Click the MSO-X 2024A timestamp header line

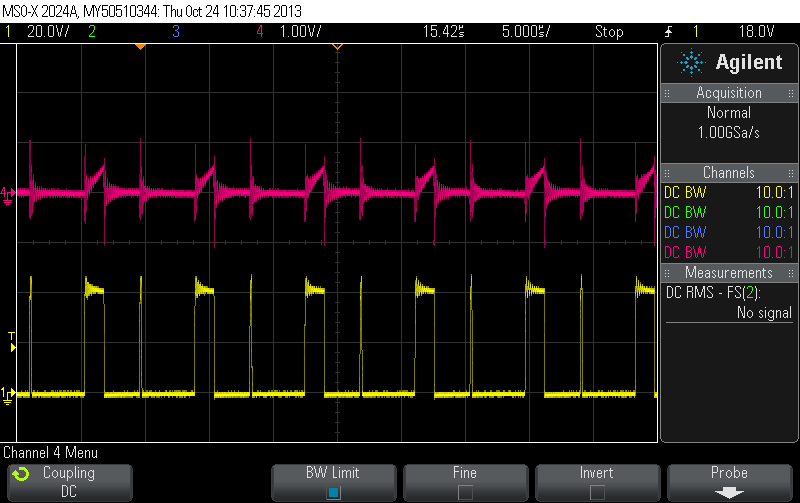[x=152, y=11]
